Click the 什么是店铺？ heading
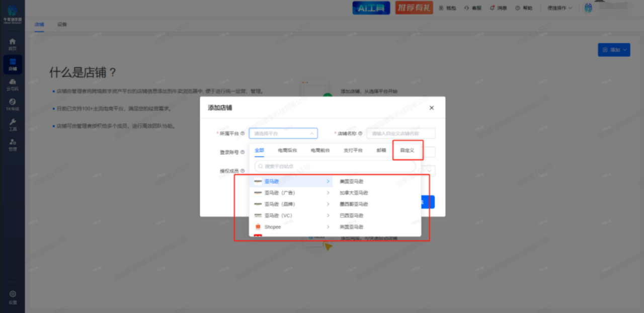This screenshot has width=644, height=313. point(83,72)
